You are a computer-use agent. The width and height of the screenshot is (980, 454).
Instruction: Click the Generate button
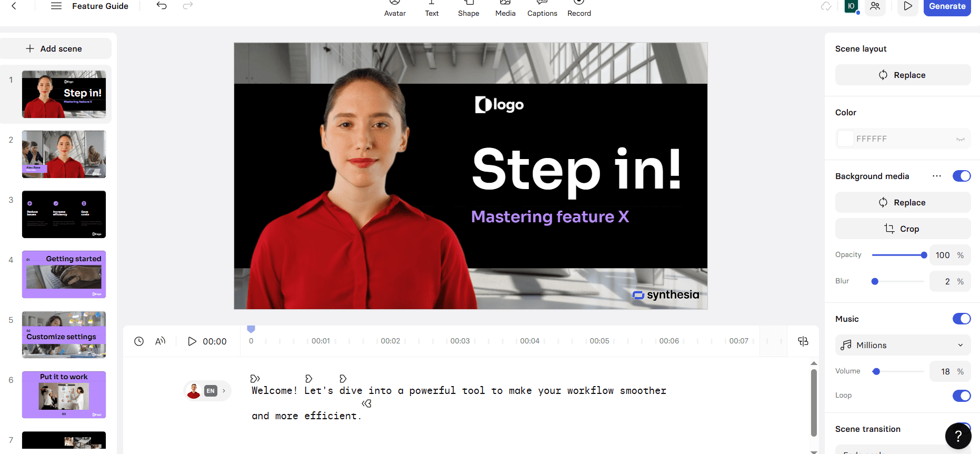[947, 7]
